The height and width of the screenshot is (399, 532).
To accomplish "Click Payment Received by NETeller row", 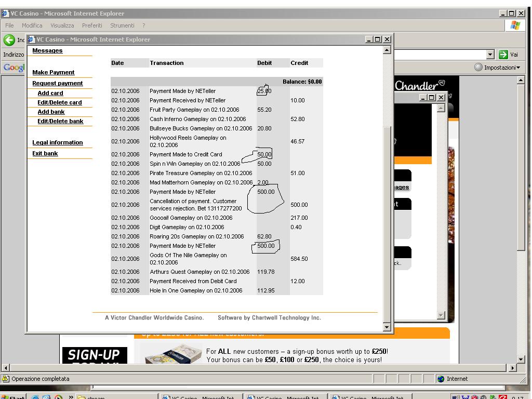I will (x=217, y=100).
